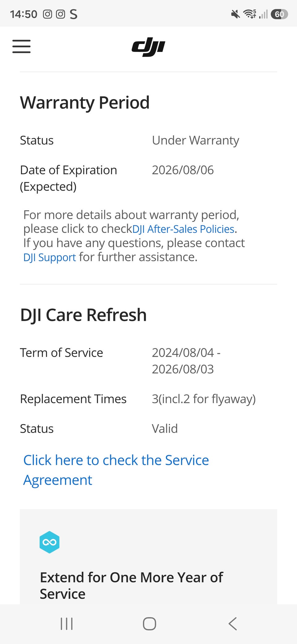Image resolution: width=297 pixels, height=644 pixels.
Task: Tap Extend for One More Year of Service card
Action: point(148,557)
